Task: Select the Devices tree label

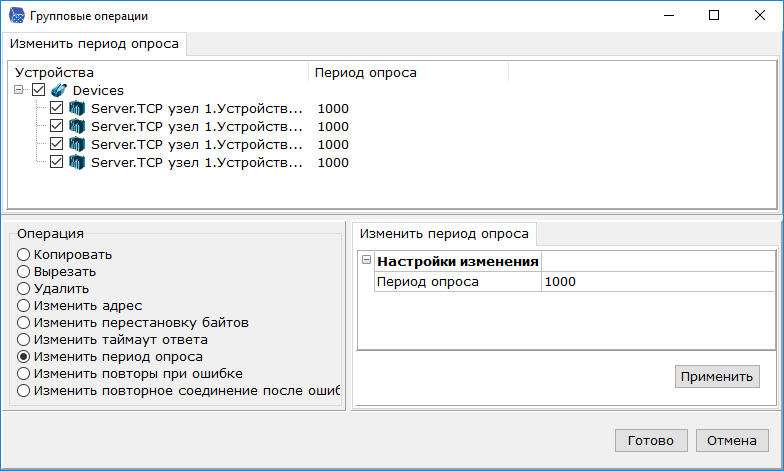Action: coord(98,90)
